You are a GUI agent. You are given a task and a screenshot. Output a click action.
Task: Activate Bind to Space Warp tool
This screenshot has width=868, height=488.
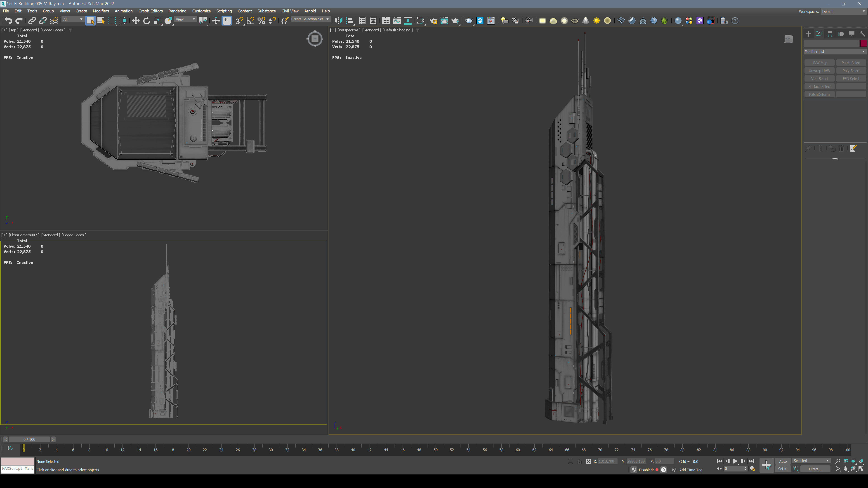pos(54,21)
